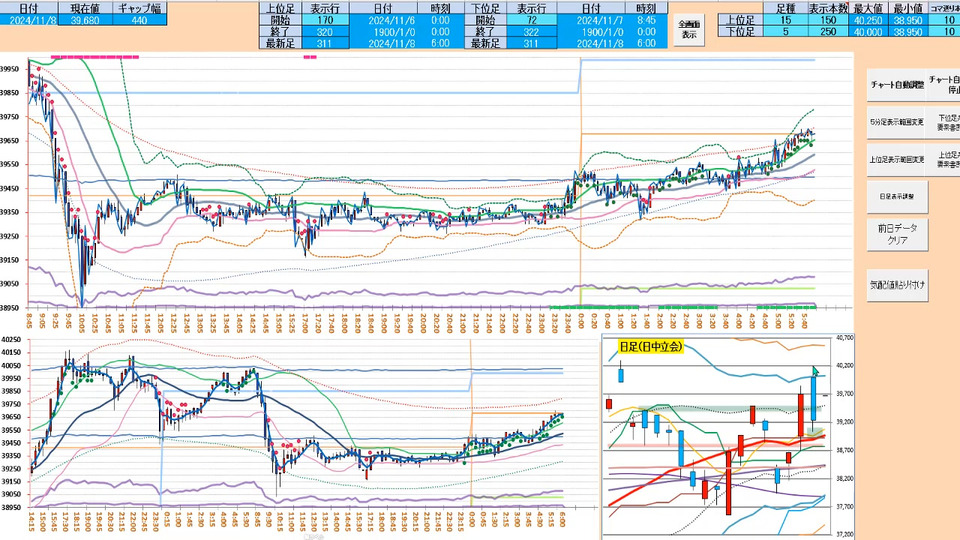
Task: Click the 40,700 axis label on daily chart
Action: [844, 337]
